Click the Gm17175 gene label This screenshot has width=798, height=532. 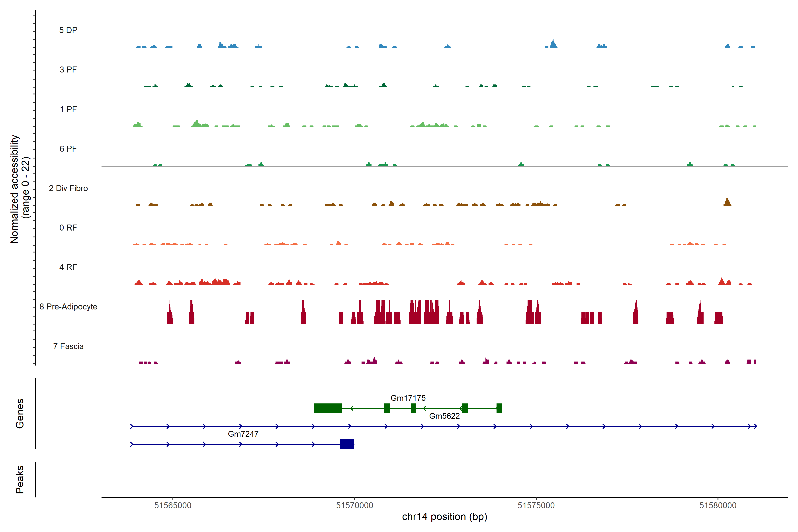point(408,398)
